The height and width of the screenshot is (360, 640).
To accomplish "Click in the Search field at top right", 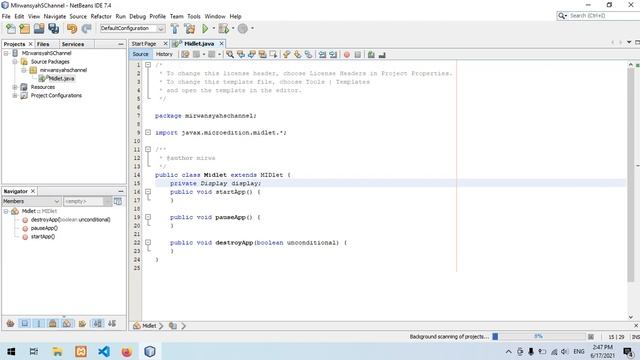I will pyautogui.click(x=604, y=16).
